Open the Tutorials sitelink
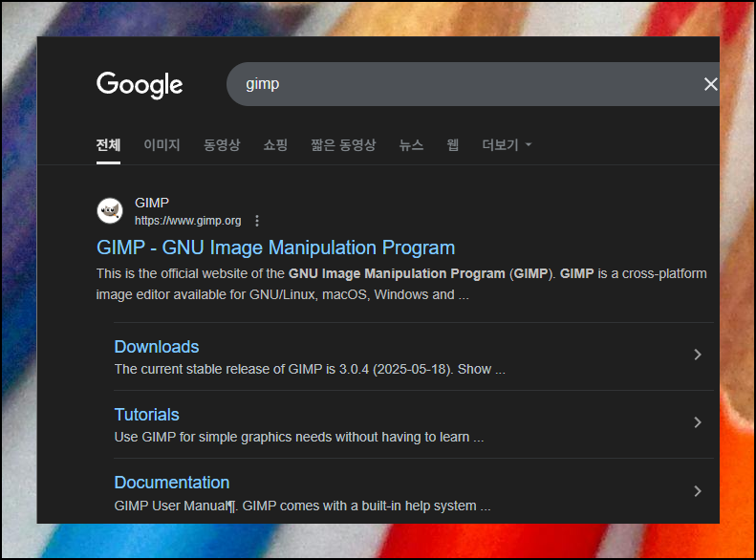This screenshot has height=560, width=756. [147, 415]
